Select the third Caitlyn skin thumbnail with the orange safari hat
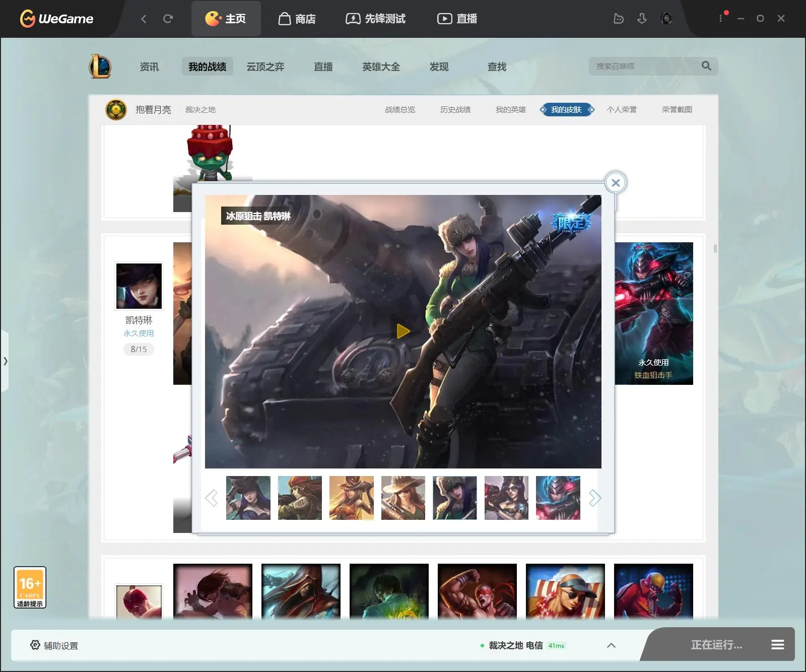 click(x=352, y=498)
